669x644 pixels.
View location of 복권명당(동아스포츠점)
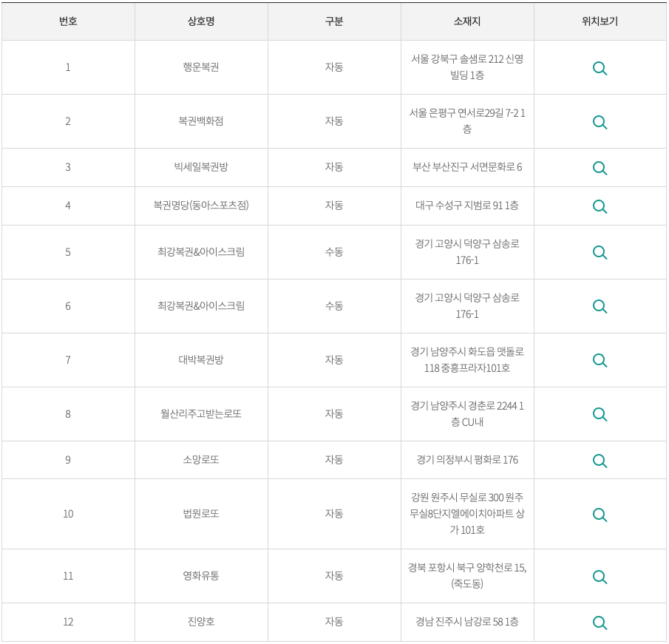pos(600,206)
